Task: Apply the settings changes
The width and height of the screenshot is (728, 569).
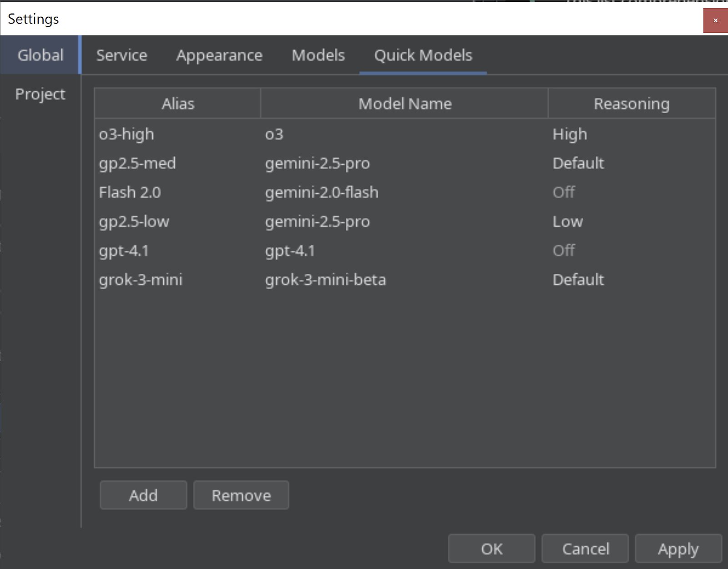Action: point(678,549)
